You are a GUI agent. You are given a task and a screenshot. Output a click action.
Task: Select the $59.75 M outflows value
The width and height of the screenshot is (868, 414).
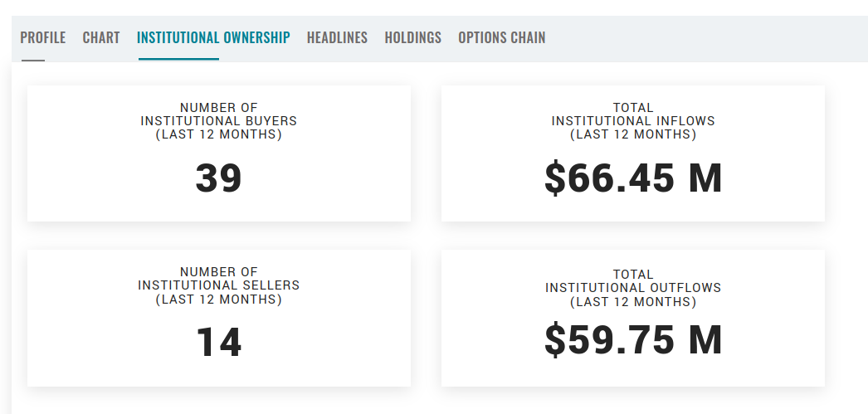(633, 340)
